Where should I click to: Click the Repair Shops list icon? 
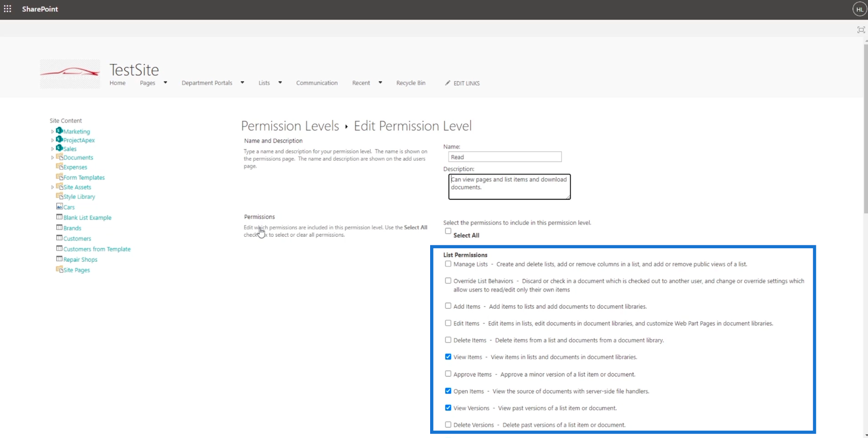[x=60, y=259]
